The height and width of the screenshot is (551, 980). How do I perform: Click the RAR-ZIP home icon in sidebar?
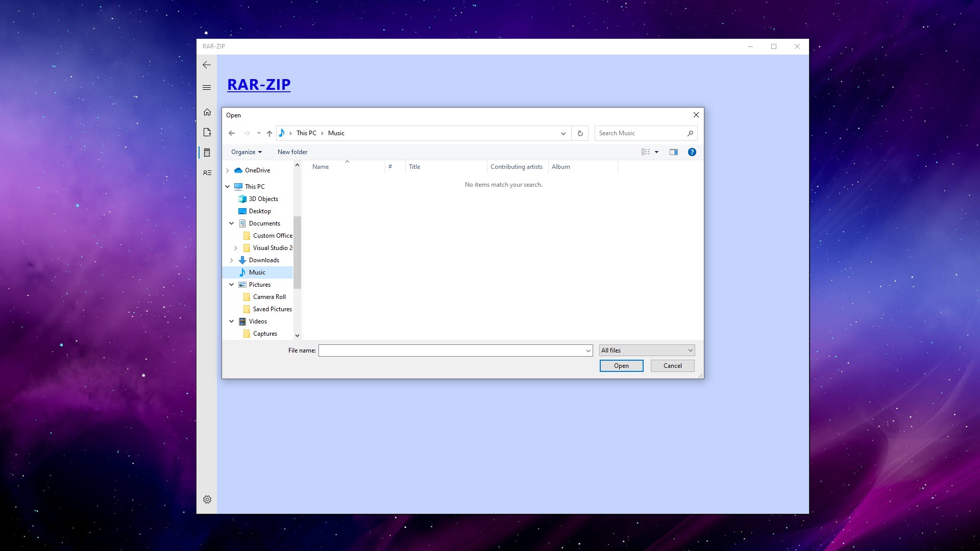pyautogui.click(x=207, y=112)
